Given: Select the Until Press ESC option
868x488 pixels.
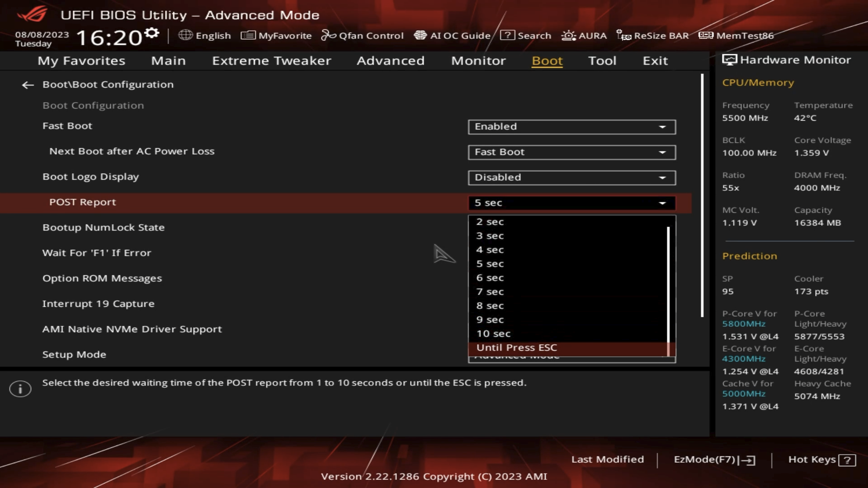Looking at the screenshot, I should (517, 347).
